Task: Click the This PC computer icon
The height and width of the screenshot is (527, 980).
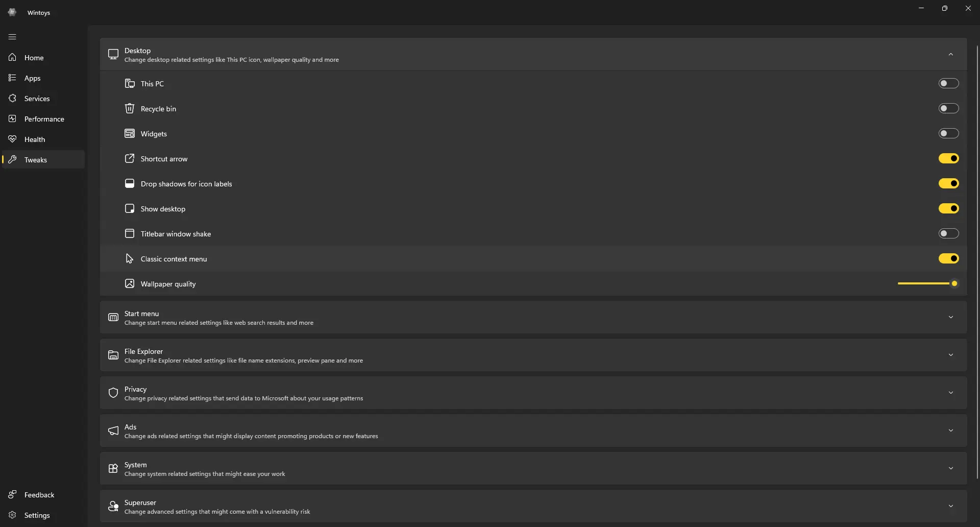Action: [130, 83]
